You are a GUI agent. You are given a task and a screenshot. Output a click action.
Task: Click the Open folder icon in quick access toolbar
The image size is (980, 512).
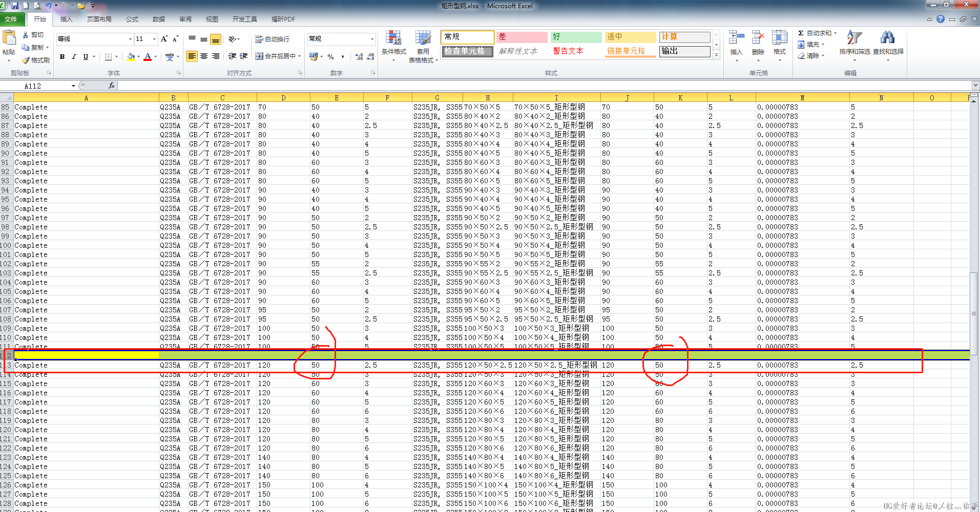[81, 6]
